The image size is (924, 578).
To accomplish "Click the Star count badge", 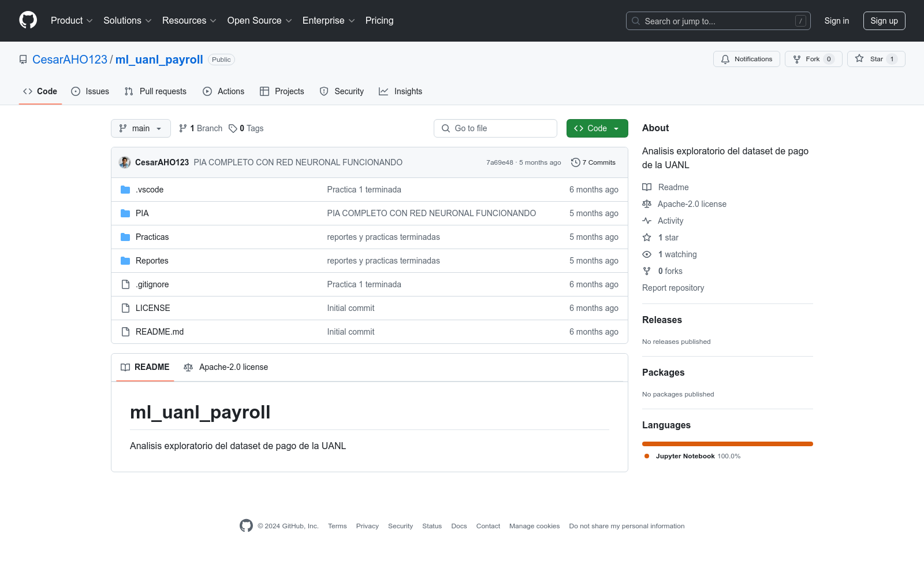I will [x=892, y=59].
